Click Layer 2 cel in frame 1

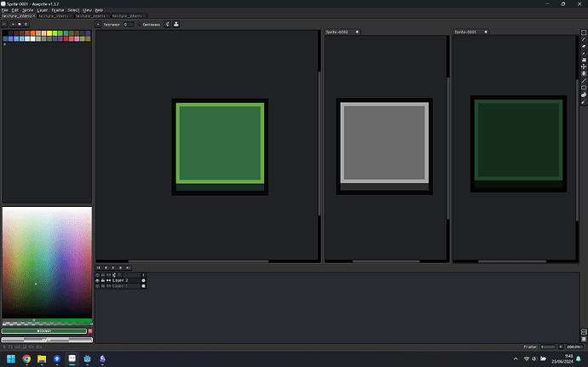pyautogui.click(x=143, y=280)
